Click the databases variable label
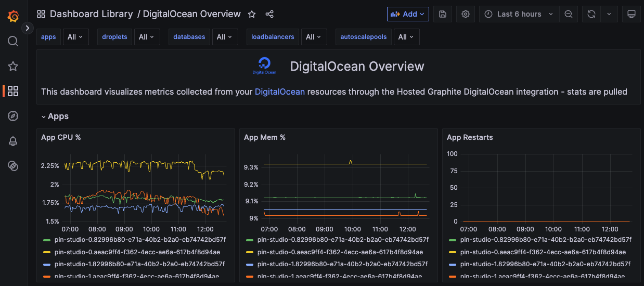 tap(189, 37)
